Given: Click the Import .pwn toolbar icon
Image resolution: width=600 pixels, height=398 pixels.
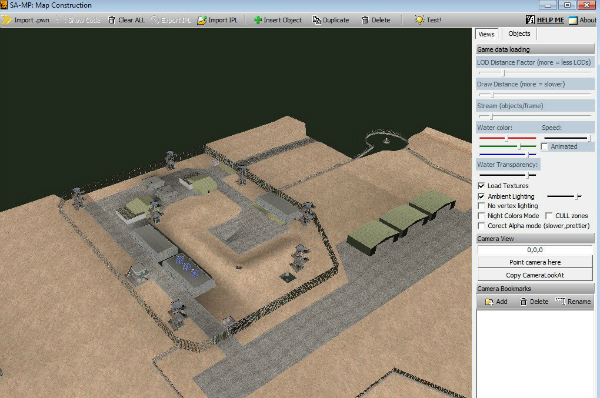Looking at the screenshot, I should (x=7, y=20).
